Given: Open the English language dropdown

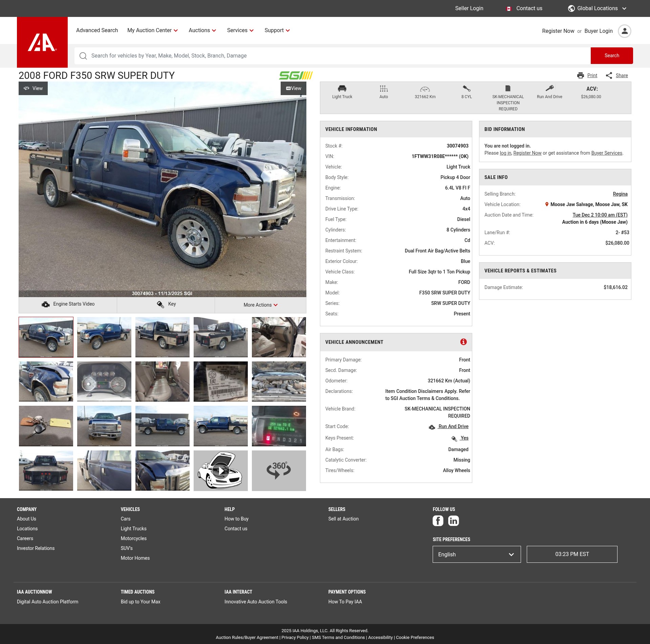Looking at the screenshot, I should (477, 554).
